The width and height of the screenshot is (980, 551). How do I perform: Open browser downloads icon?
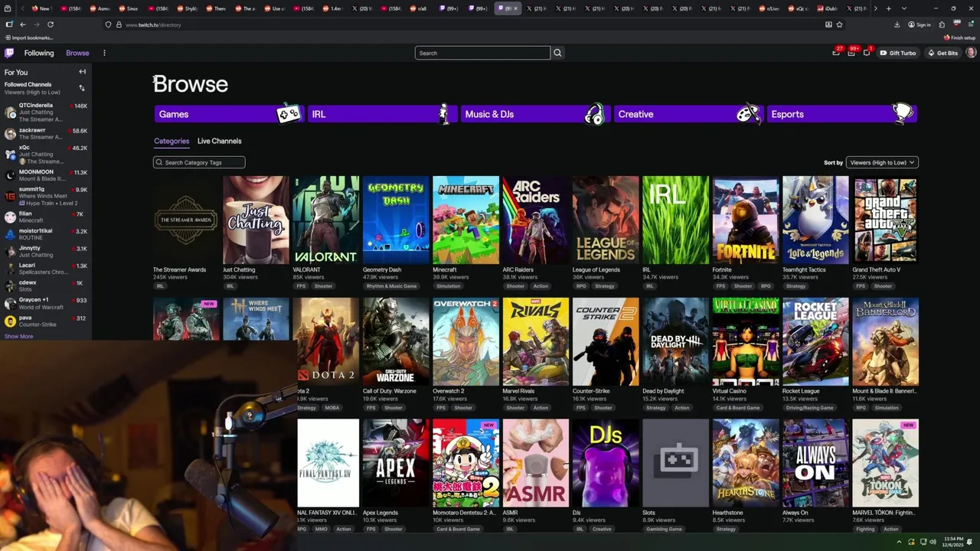click(897, 24)
